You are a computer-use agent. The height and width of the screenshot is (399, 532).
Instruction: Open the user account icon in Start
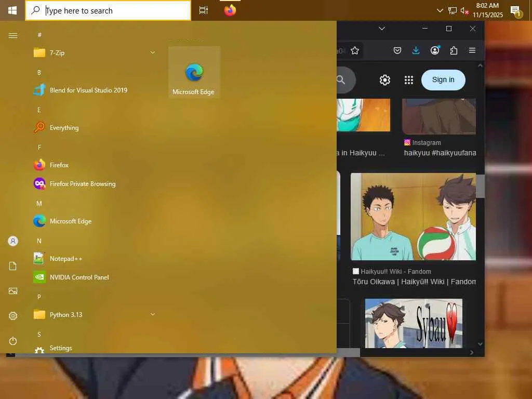(13, 241)
